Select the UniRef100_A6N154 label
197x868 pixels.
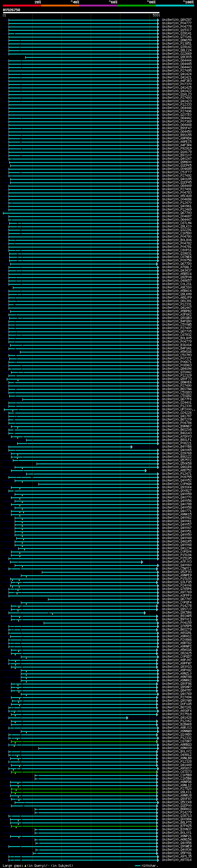pos(177,839)
